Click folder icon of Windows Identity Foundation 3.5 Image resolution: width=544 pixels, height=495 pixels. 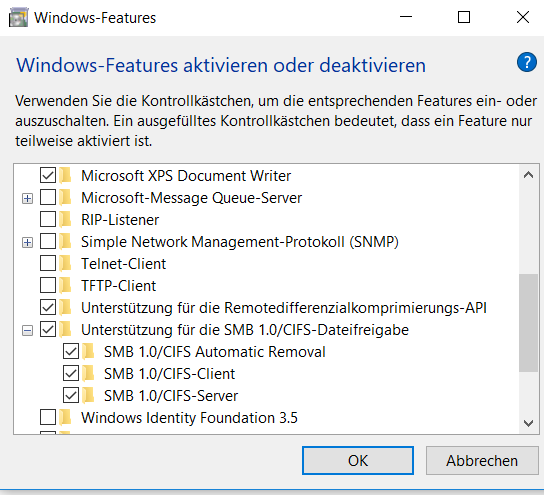[65, 418]
